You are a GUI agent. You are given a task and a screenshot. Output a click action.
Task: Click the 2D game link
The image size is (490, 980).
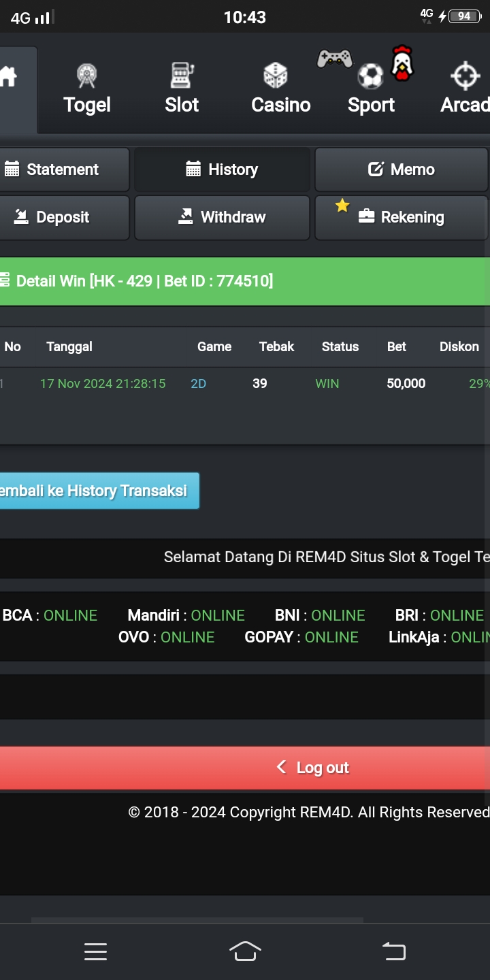point(198,384)
